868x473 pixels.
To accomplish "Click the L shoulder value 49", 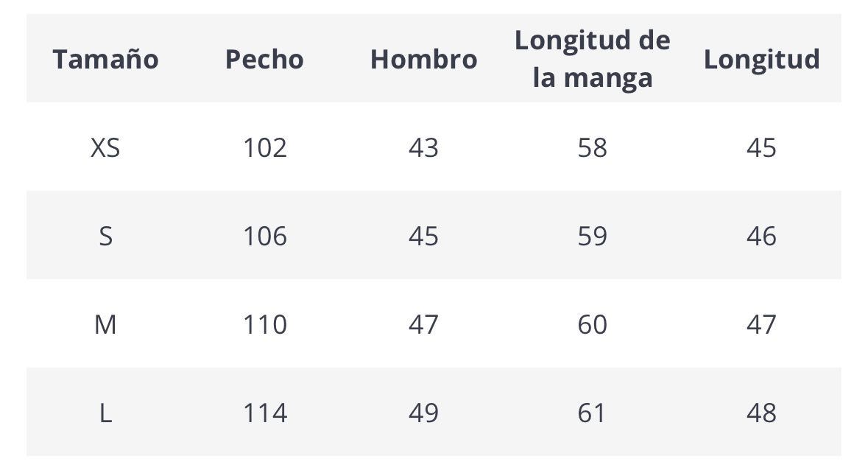I will (423, 413).
